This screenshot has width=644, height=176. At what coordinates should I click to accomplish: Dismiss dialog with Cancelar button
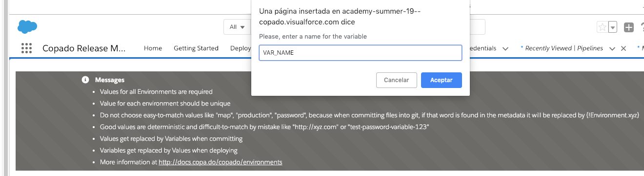pyautogui.click(x=396, y=80)
